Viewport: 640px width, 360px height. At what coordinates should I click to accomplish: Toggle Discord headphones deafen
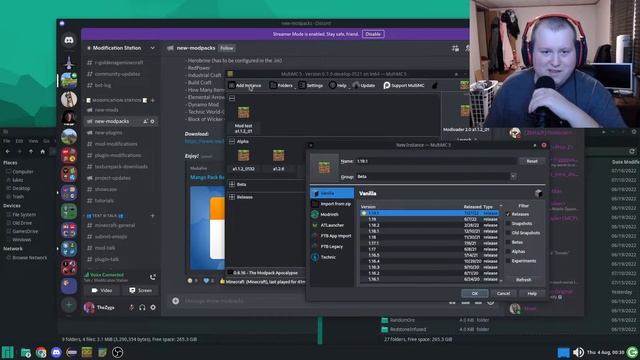click(142, 307)
